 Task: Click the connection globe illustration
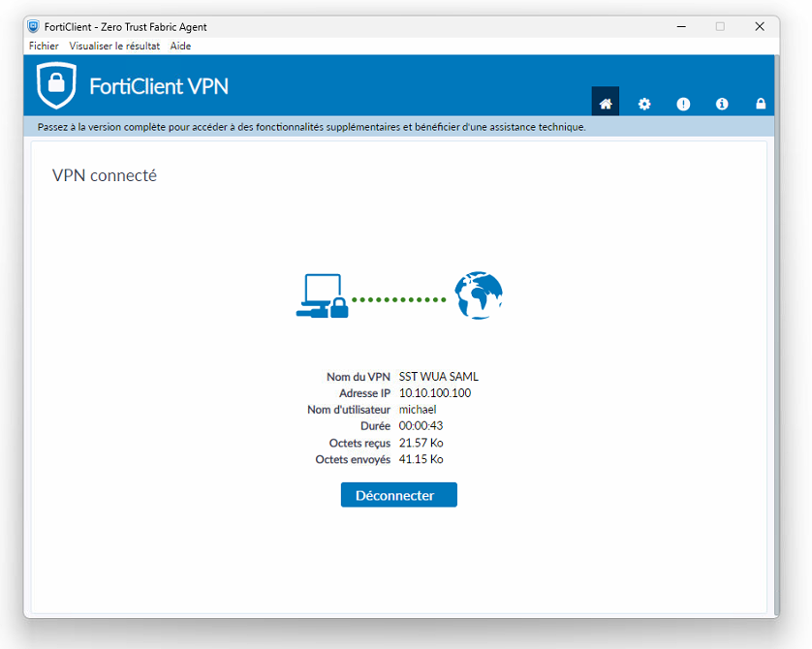tap(478, 294)
